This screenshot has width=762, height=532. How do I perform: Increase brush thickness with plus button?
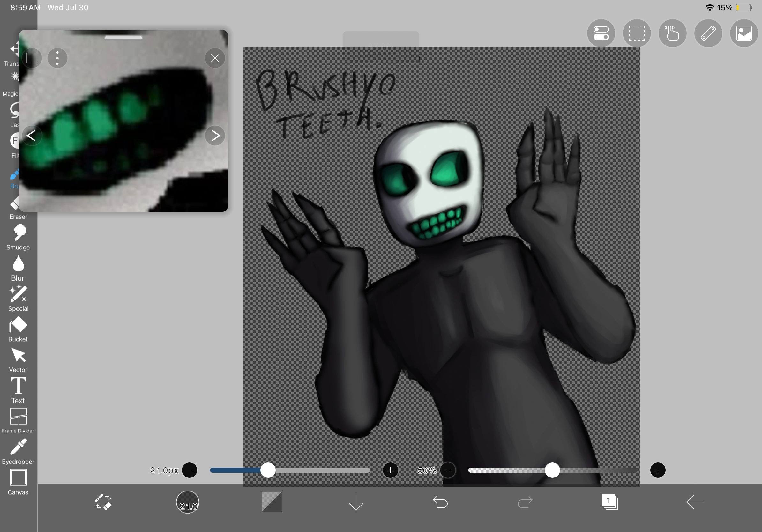[x=390, y=470]
